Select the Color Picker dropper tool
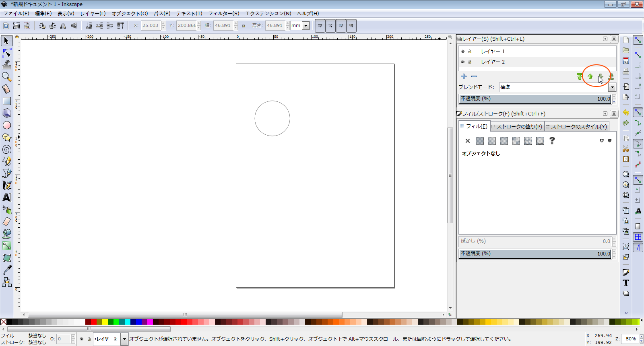This screenshot has width=644, height=346. tap(7, 270)
